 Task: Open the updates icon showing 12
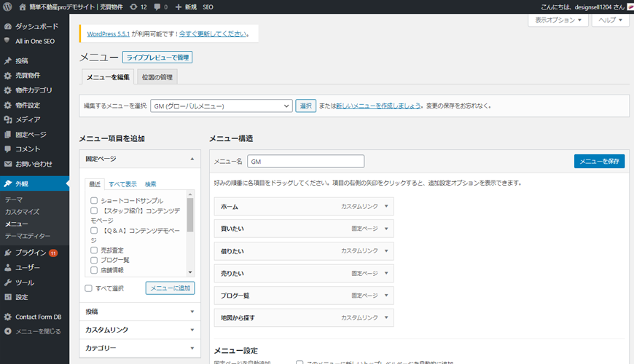pos(133,7)
